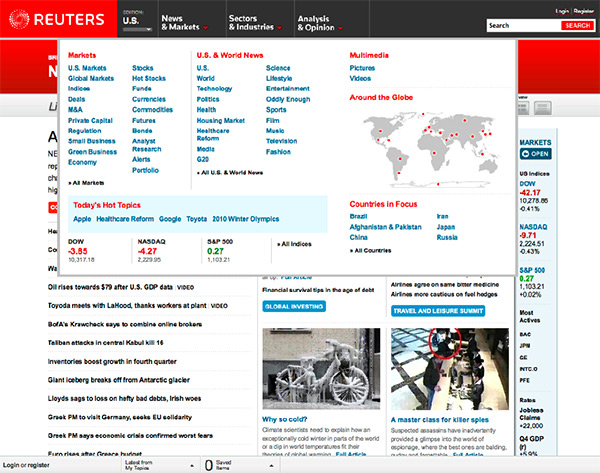
Task: Click the Reuters logo
Action: 58,20
